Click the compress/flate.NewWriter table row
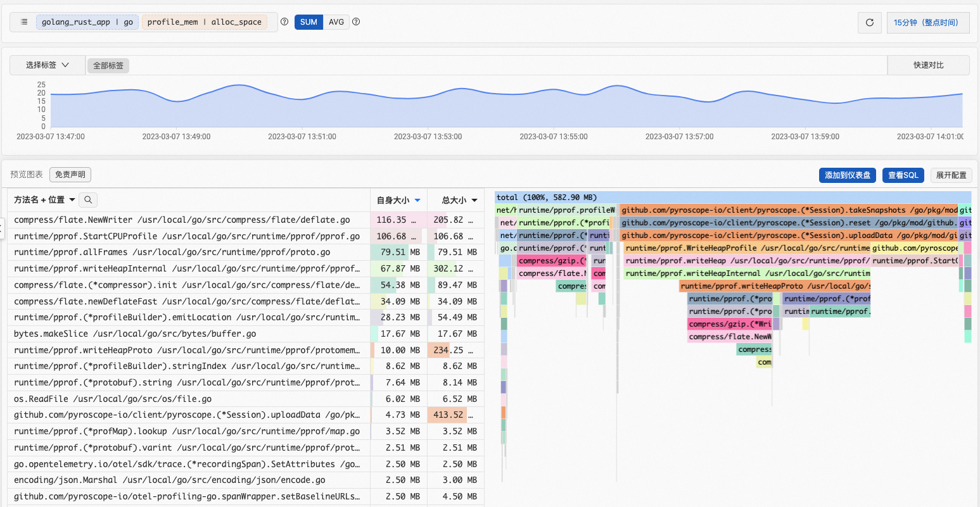This screenshot has height=507, width=980. coord(246,220)
